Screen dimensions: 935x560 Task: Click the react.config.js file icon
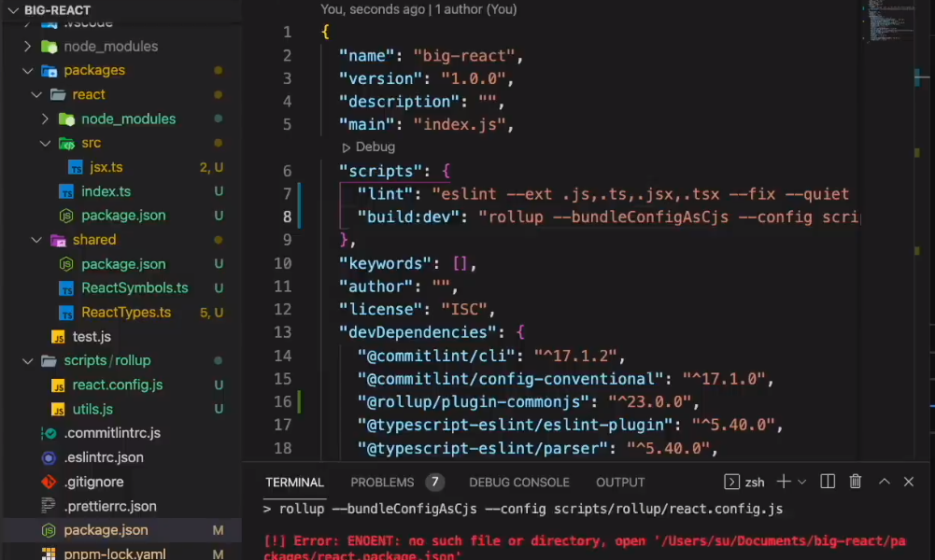coord(58,385)
